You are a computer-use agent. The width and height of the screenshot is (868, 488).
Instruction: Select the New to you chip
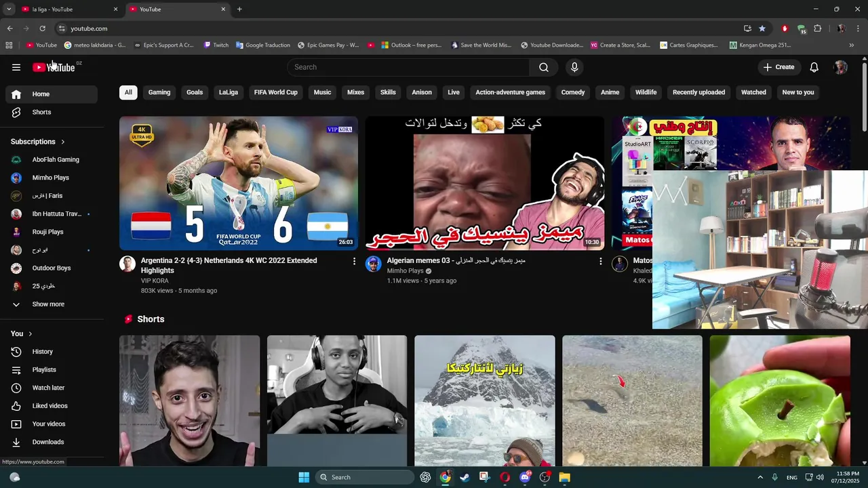(x=798, y=92)
